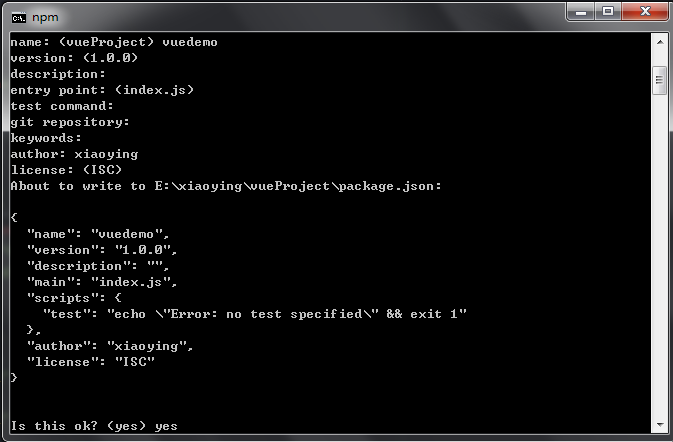Click the 'license: (ISC)' prompt line

coord(66,170)
